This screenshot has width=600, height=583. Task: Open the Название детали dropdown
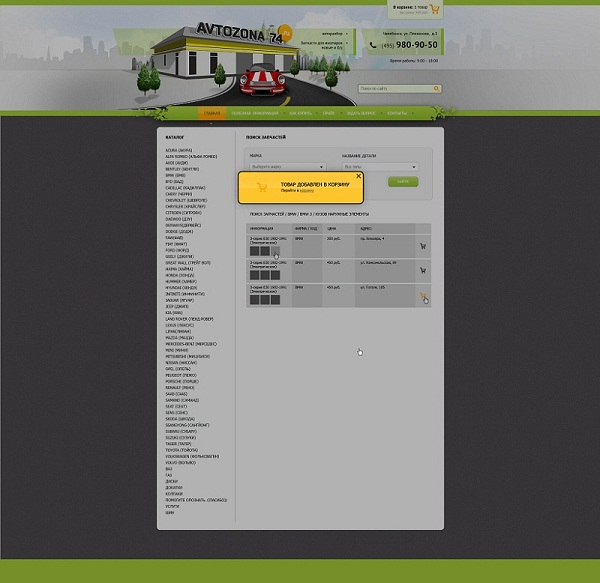pos(379,167)
